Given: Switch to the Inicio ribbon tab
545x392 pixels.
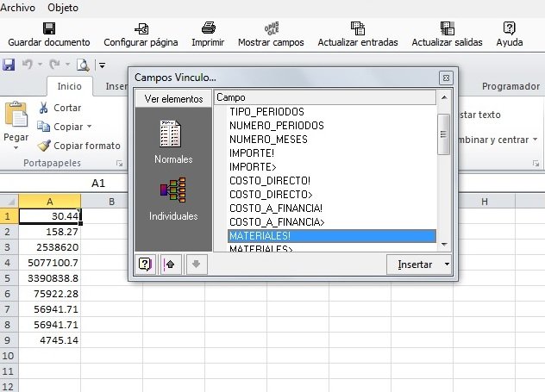Looking at the screenshot, I should [70, 86].
